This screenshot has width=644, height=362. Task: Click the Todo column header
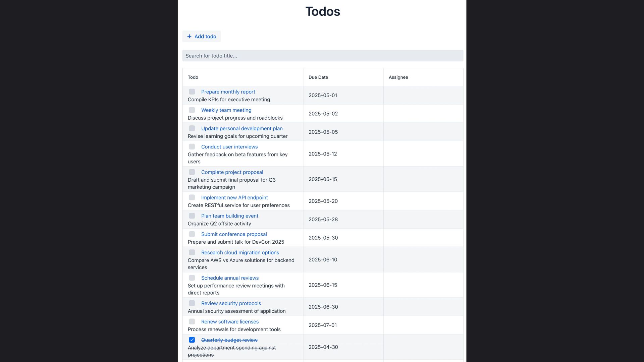pos(193,77)
